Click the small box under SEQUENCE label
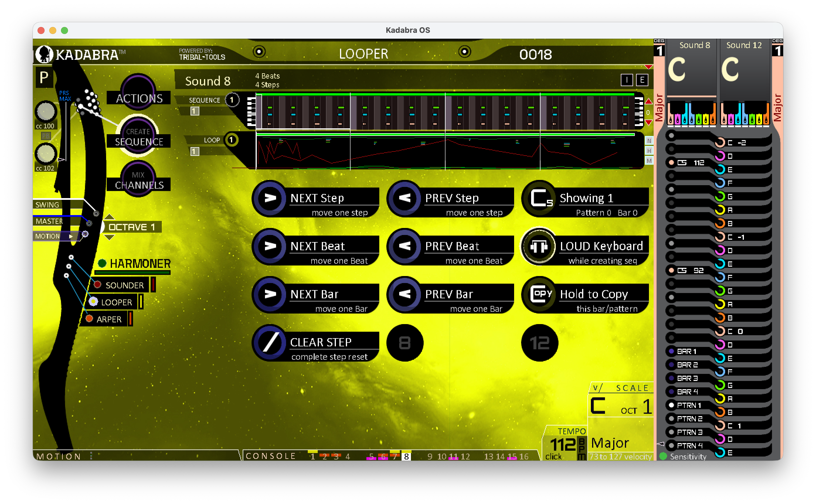Viewport: 816px width, 504px height. pyautogui.click(x=195, y=111)
